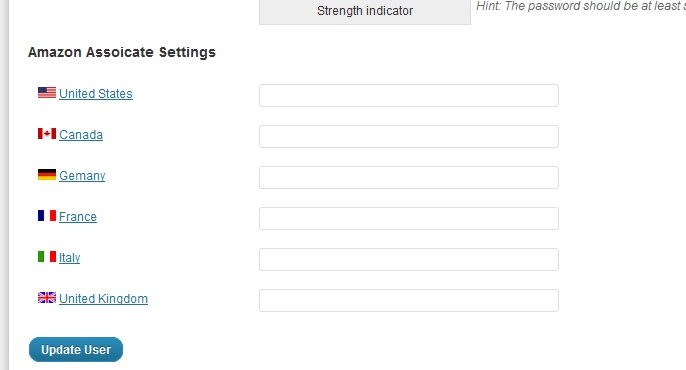Activate the Italy associate ID field
This screenshot has height=370, width=686.
(409, 259)
